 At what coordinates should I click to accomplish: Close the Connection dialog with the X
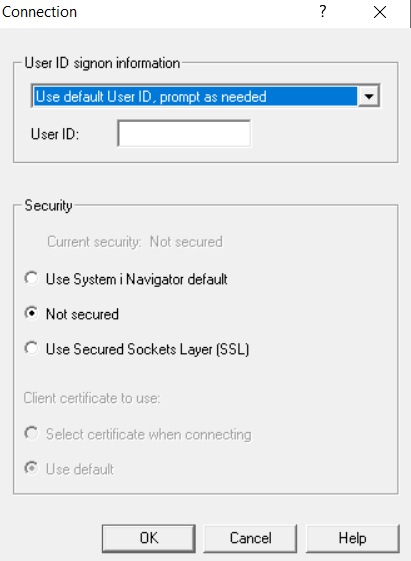[x=380, y=12]
